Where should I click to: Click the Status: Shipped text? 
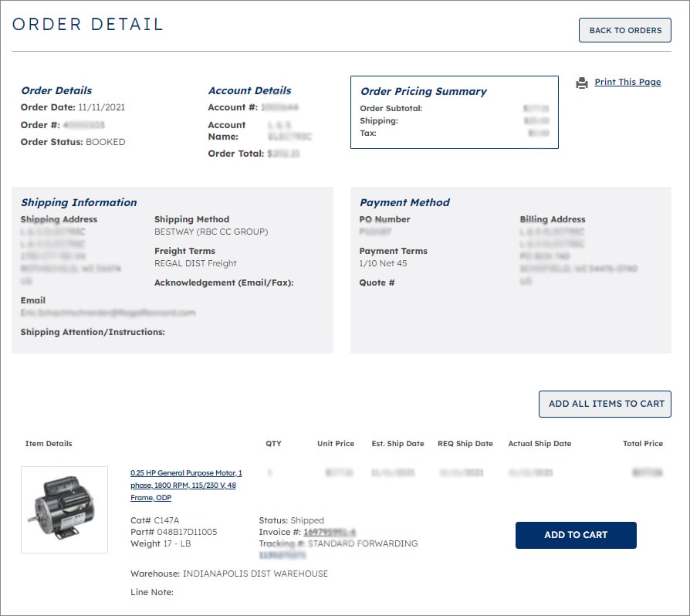click(x=291, y=520)
